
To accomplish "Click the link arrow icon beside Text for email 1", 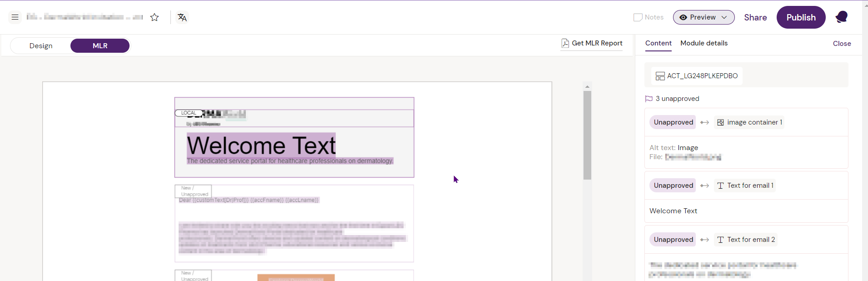I will (x=704, y=186).
